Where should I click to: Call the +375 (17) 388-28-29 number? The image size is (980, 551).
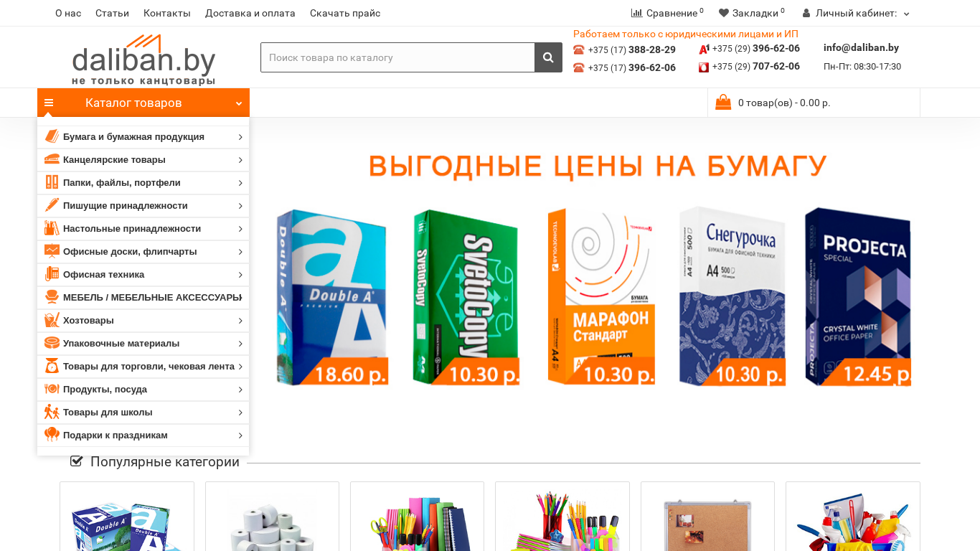[631, 50]
